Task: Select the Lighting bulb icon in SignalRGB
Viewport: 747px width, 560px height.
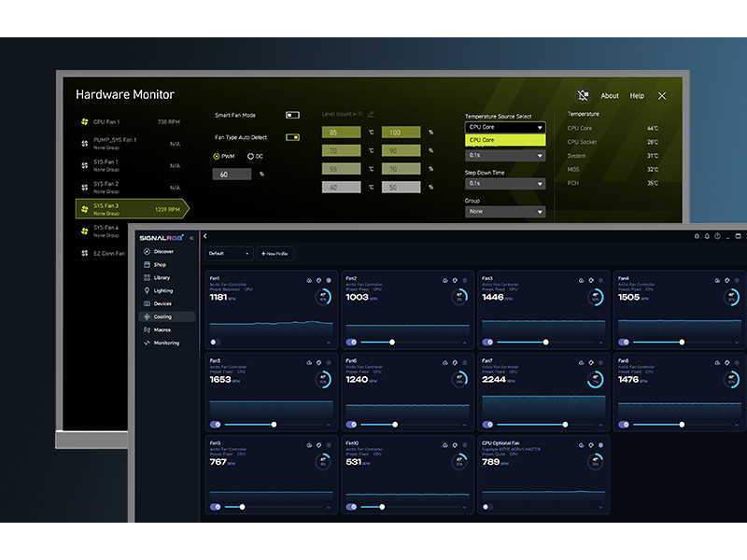Action: (147, 290)
